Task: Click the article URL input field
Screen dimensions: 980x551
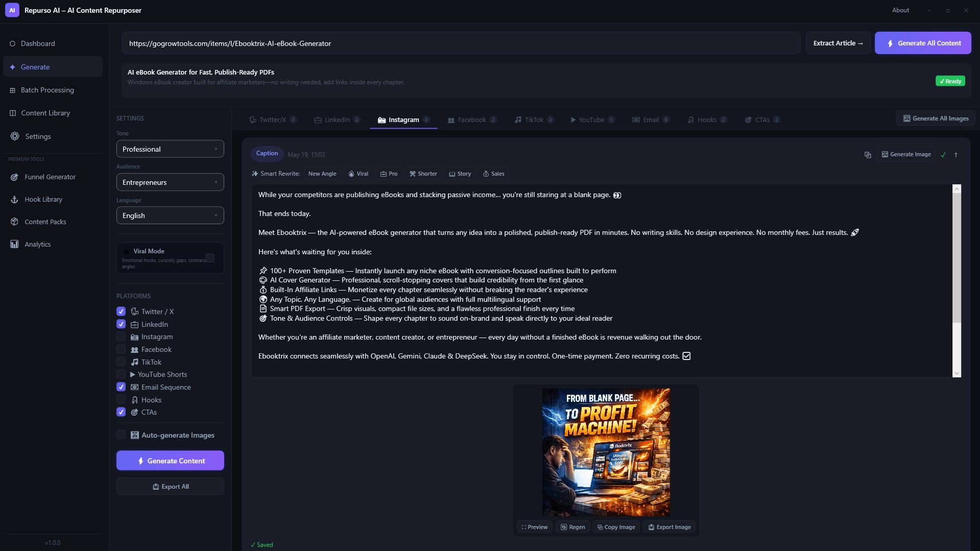Action: (461, 43)
